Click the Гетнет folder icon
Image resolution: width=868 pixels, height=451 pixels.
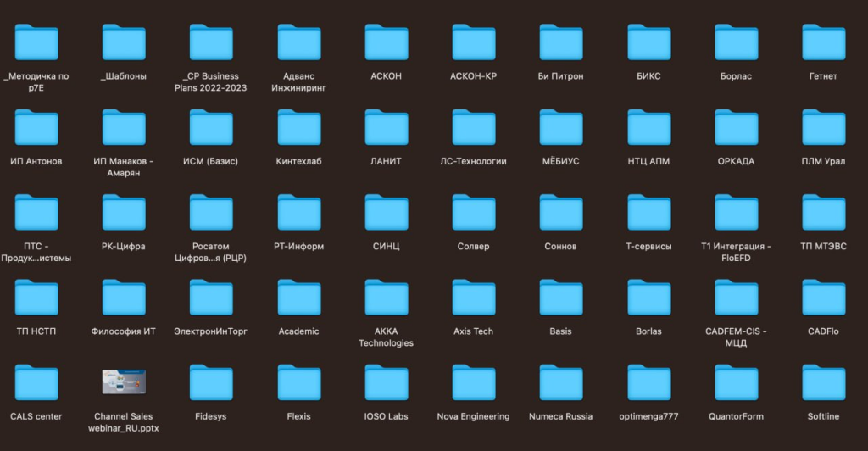tap(823, 42)
